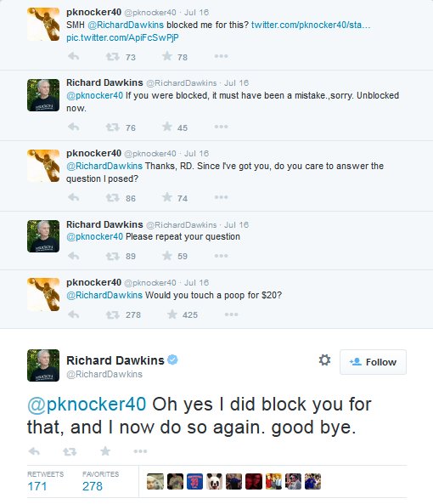Image resolution: width=433 pixels, height=504 pixels.
Task: Favorite the 'Please repeat your question' tweet
Action: click(167, 256)
